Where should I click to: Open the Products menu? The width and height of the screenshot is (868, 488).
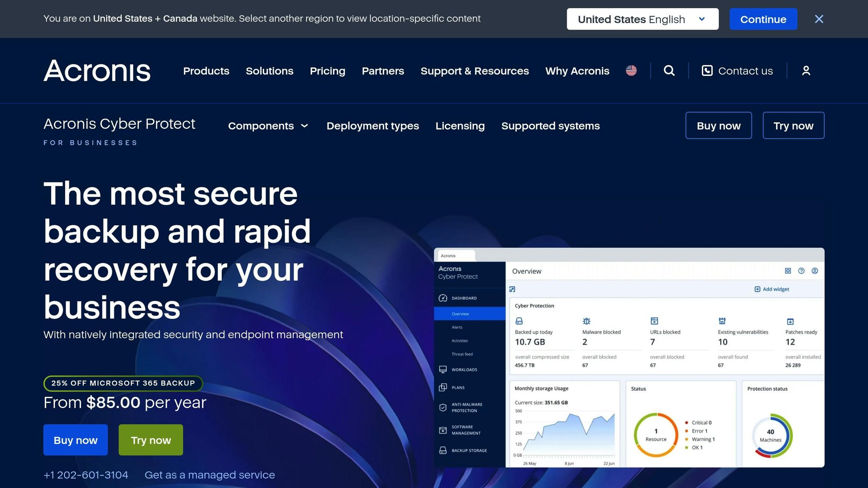206,71
